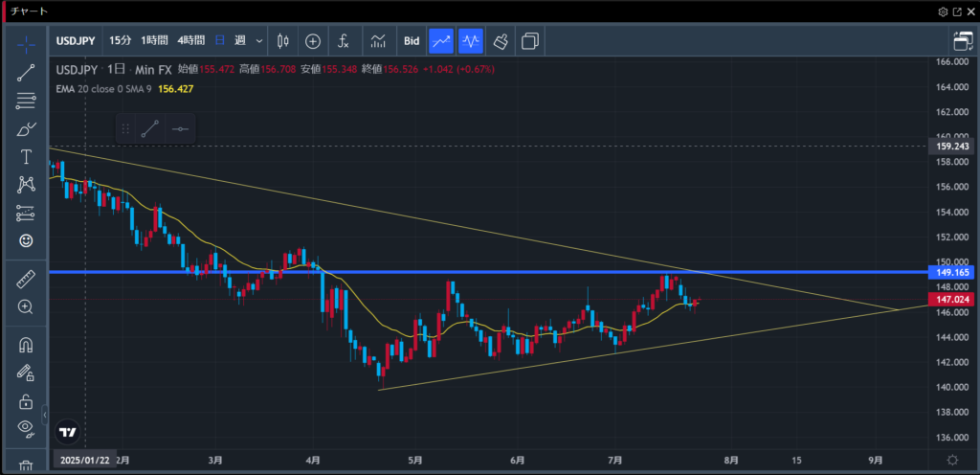Screen dimensions: 980x475
Task: Click the paintbrush theme icon
Action: (501, 41)
